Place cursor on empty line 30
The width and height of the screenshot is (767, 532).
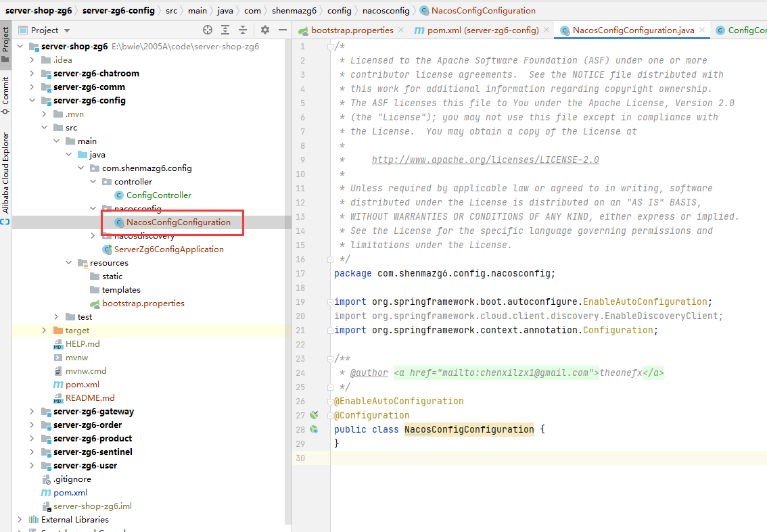[549, 458]
